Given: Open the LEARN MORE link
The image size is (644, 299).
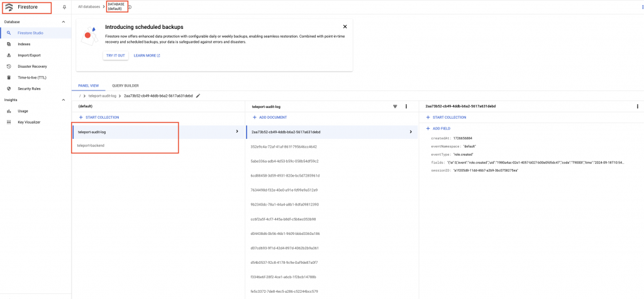Looking at the screenshot, I should (147, 55).
